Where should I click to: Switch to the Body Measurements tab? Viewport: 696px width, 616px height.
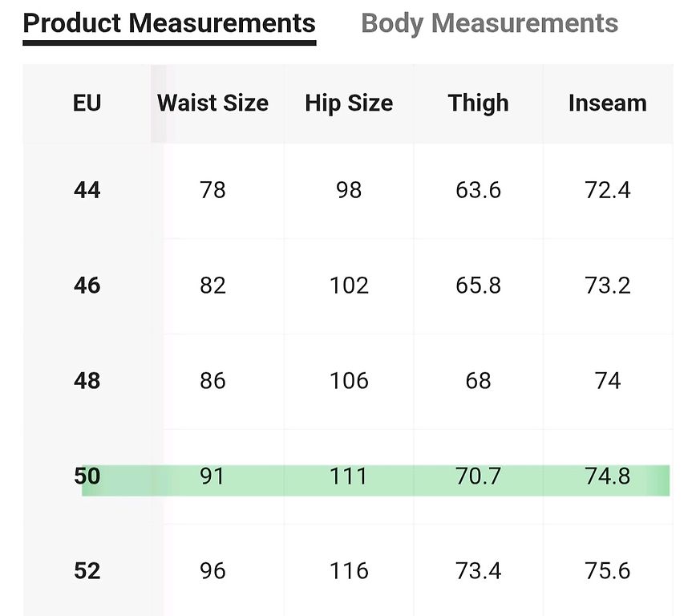click(489, 23)
